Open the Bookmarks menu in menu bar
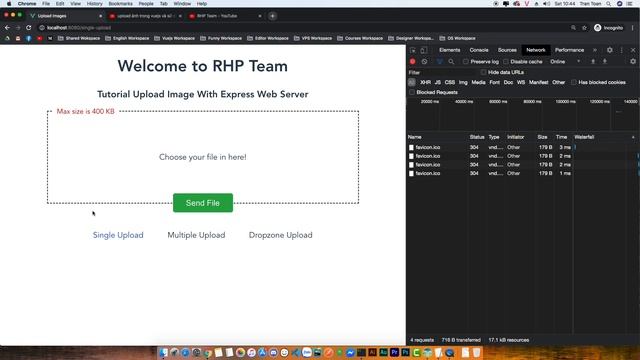 (x=120, y=4)
